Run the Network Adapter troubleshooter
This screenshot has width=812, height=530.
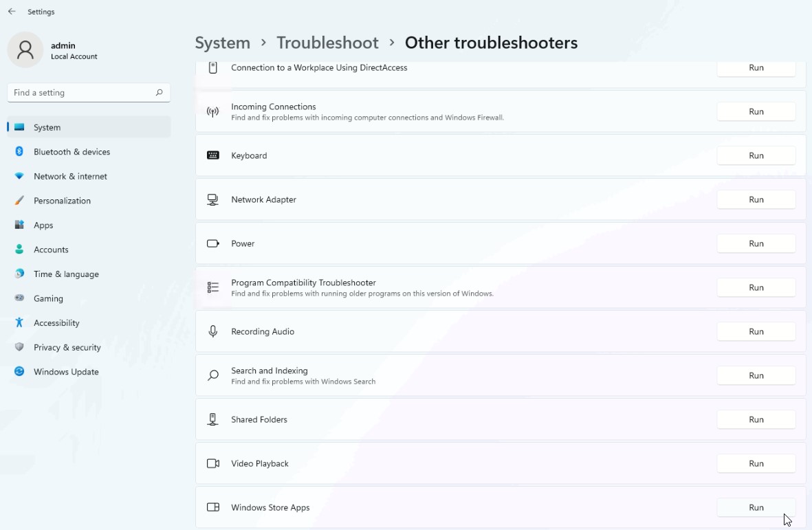pyautogui.click(x=756, y=200)
